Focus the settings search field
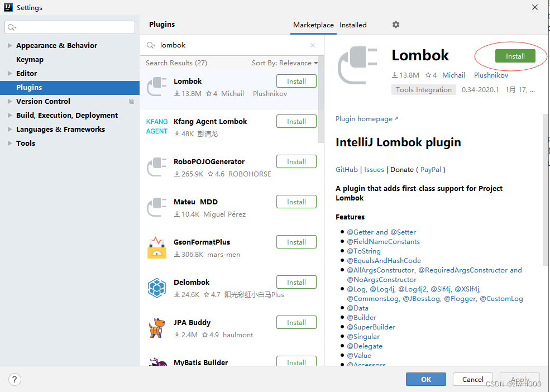The width and height of the screenshot is (550, 392). 70,27
